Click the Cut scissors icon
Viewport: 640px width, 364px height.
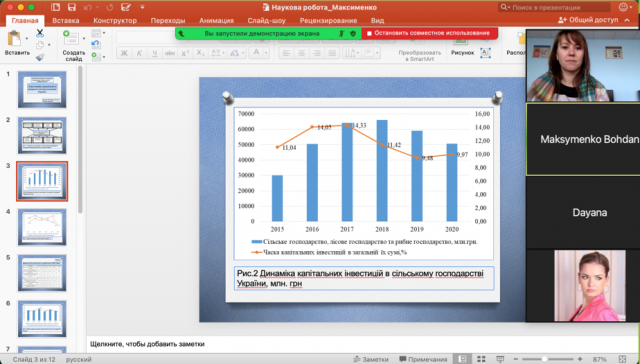[40, 33]
